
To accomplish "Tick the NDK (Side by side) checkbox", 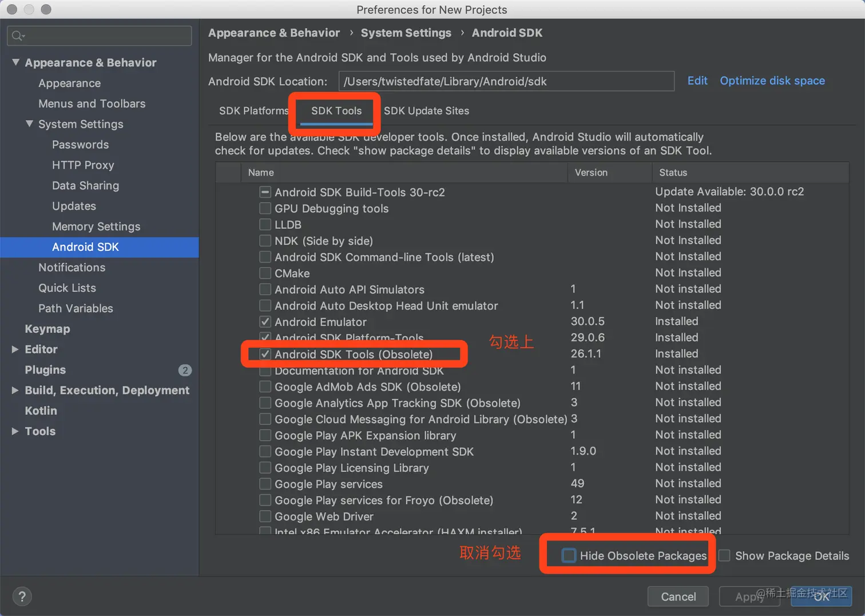I will pyautogui.click(x=265, y=241).
